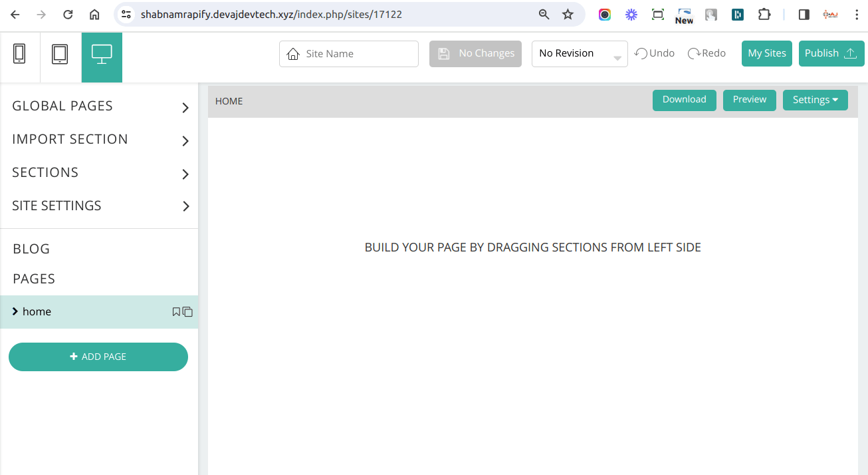Reload the page in browser

point(68,14)
